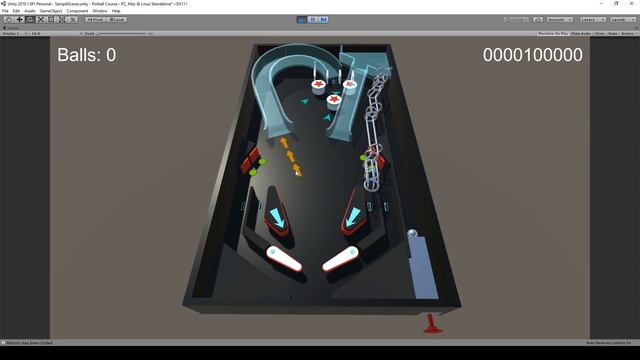Pause the game with Pause button
This screenshot has height=360, width=640.
tap(313, 20)
